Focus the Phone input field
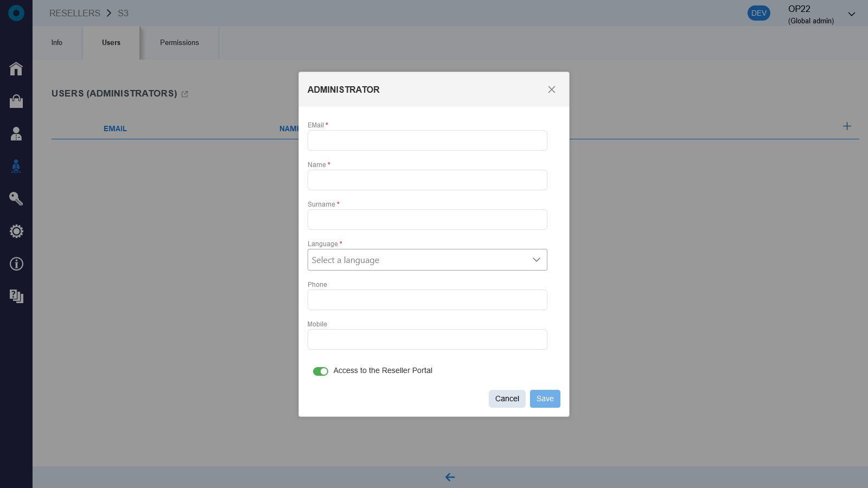Image resolution: width=868 pixels, height=488 pixels. [427, 300]
